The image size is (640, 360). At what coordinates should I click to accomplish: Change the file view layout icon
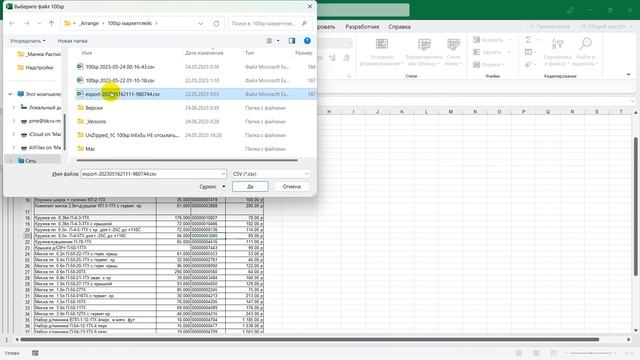(269, 41)
